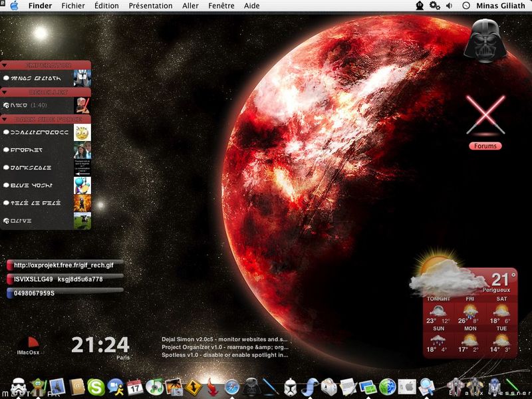532x399 pixels.
Task: Click the 0498067959S clipping
Action: pos(65,293)
